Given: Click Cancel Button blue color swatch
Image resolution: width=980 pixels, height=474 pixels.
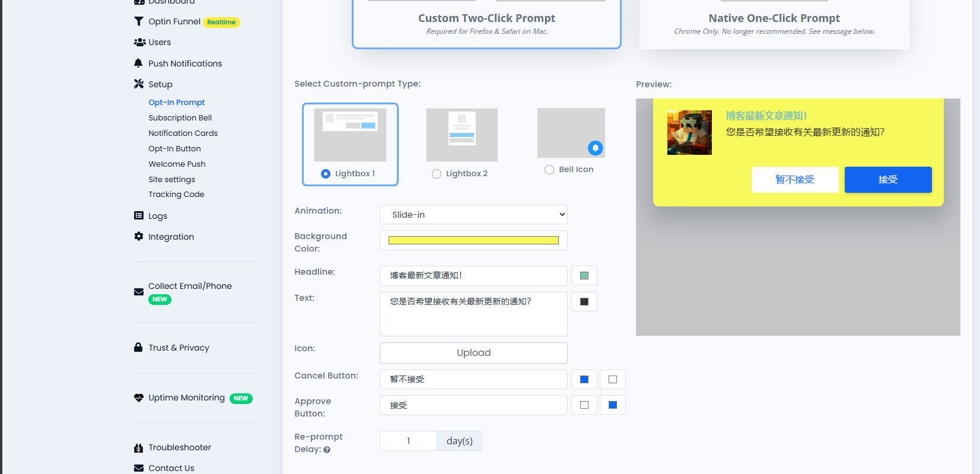Looking at the screenshot, I should click(x=584, y=380).
